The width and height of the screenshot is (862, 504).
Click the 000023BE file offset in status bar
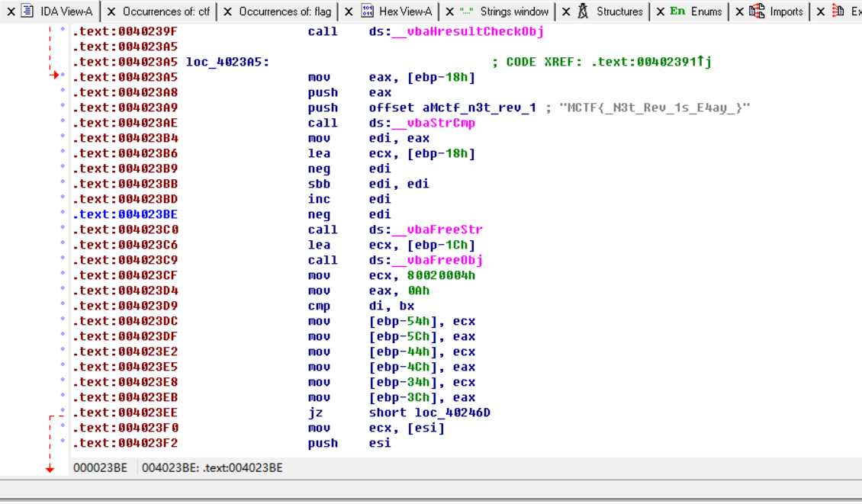point(100,467)
